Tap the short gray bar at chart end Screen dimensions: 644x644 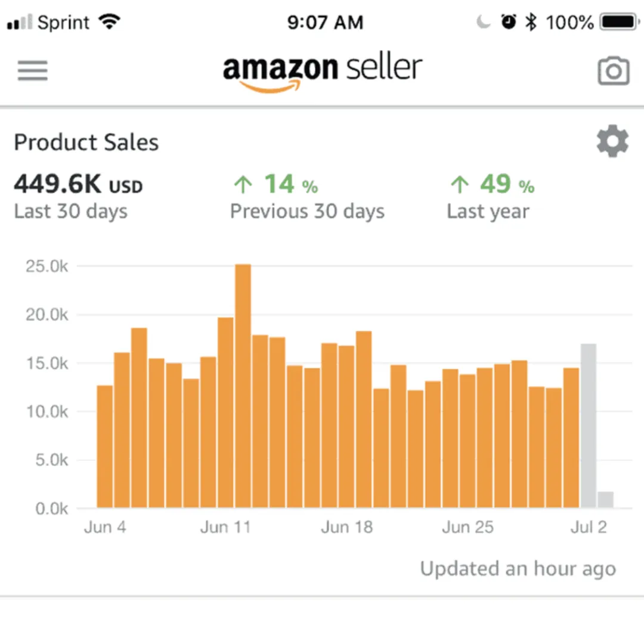pos(605,500)
